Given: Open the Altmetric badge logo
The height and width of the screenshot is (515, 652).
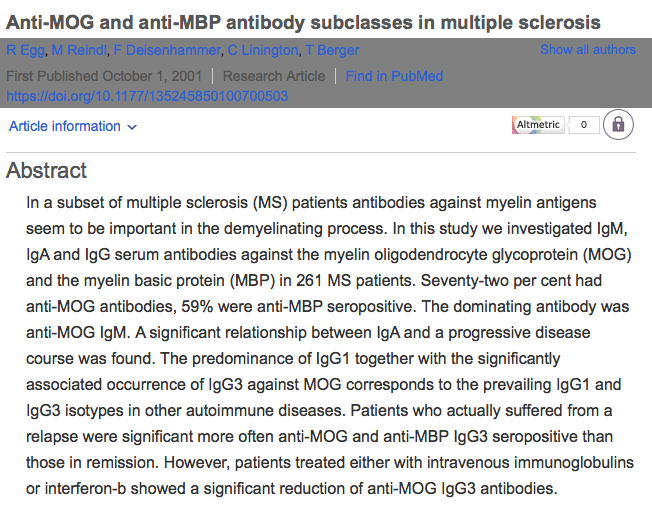Looking at the screenshot, I should click(538, 126).
